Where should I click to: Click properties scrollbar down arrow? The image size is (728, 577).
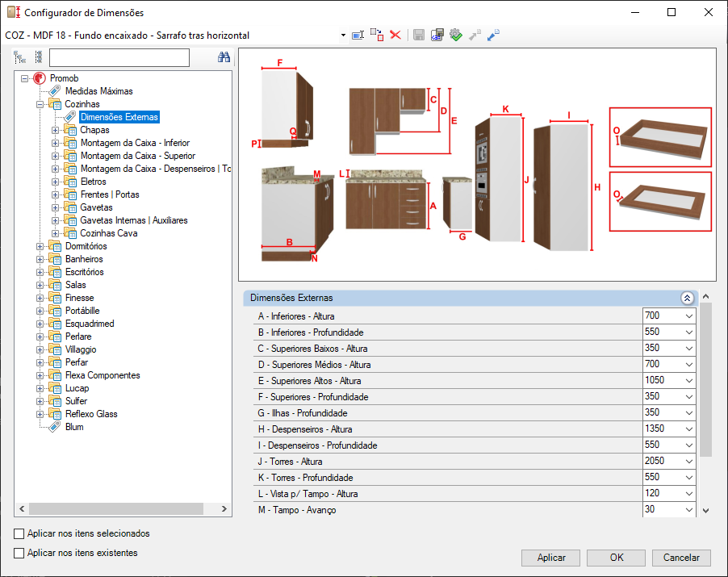tap(705, 511)
